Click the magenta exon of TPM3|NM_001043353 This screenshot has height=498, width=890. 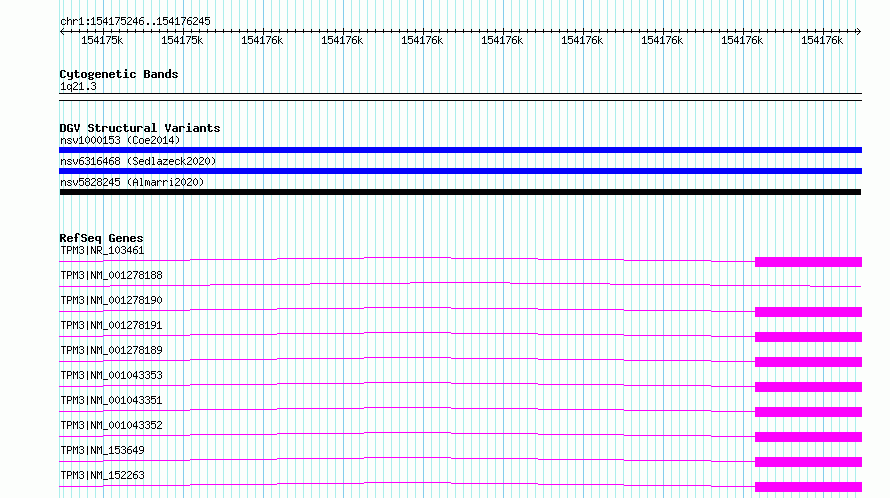pyautogui.click(x=808, y=387)
